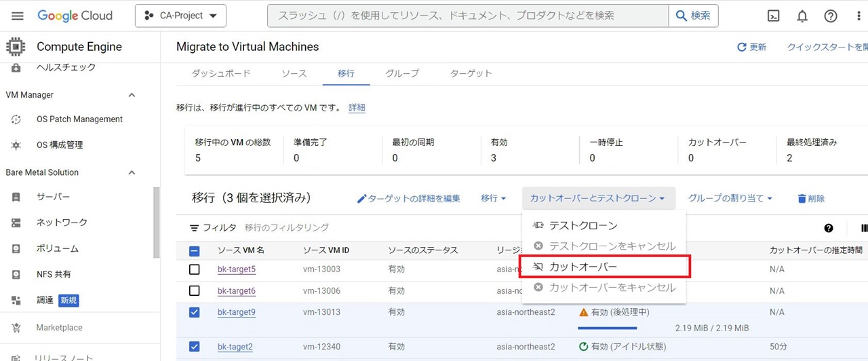Open the bk-taget2 link

click(235, 347)
